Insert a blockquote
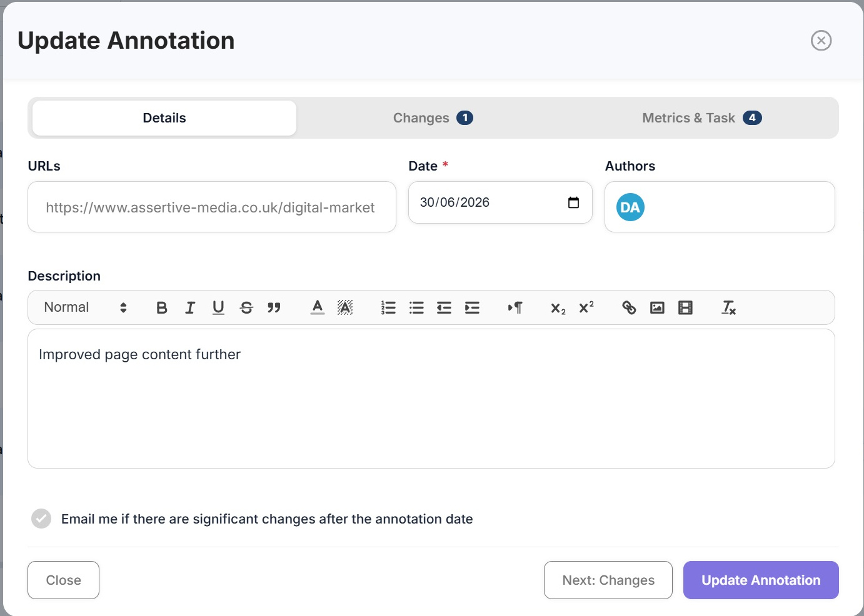864x616 pixels. (x=274, y=307)
